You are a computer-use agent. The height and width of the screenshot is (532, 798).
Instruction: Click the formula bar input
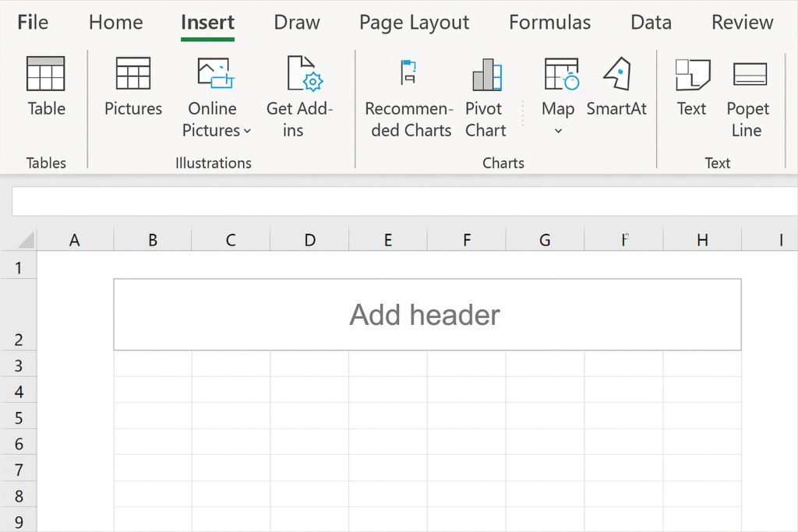click(x=404, y=201)
